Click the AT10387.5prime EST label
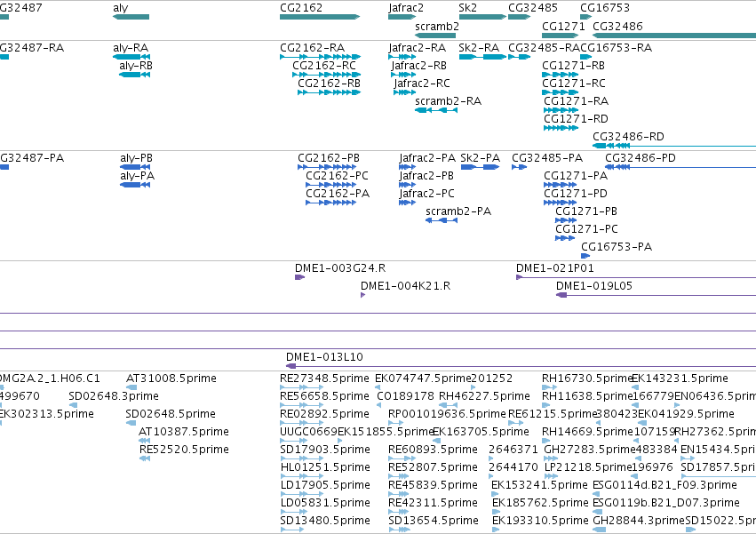The width and height of the screenshot is (756, 534). pyautogui.click(x=184, y=432)
